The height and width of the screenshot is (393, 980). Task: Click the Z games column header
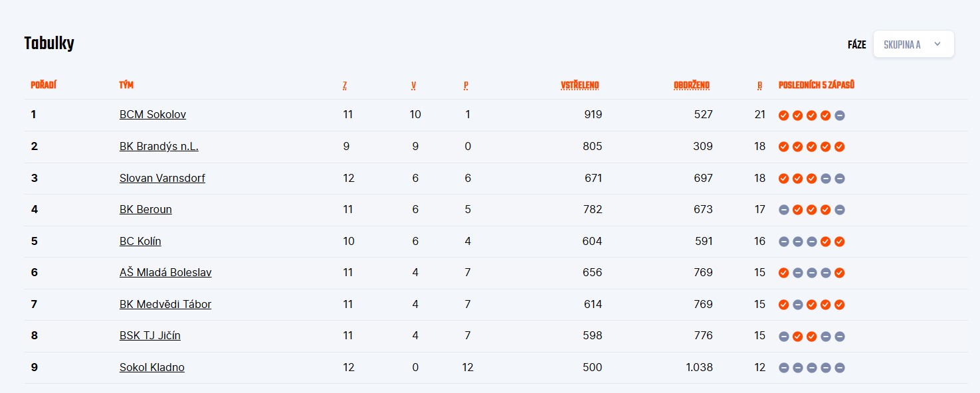(345, 85)
